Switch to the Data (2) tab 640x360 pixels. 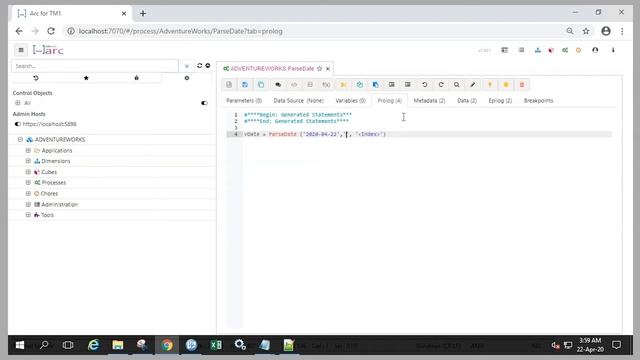467,100
